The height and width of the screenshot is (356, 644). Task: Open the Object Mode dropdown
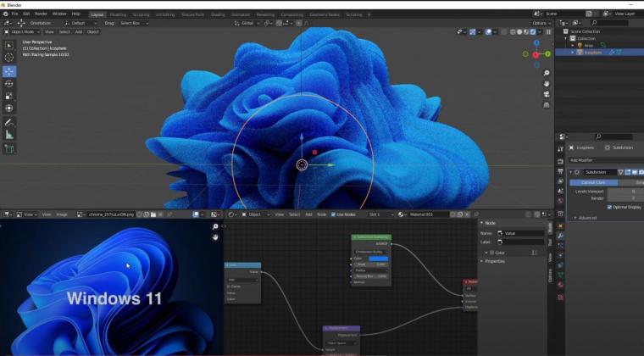point(22,31)
